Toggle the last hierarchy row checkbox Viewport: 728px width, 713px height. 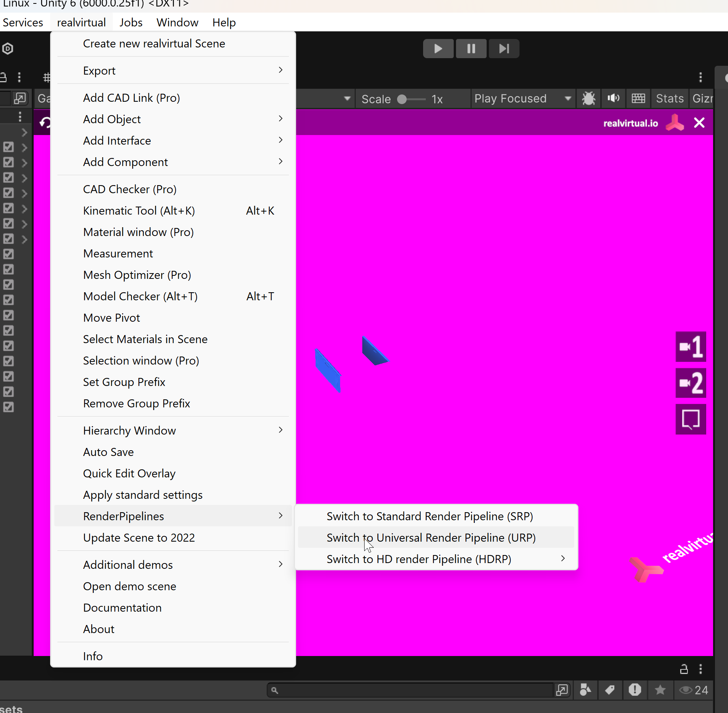click(x=8, y=407)
